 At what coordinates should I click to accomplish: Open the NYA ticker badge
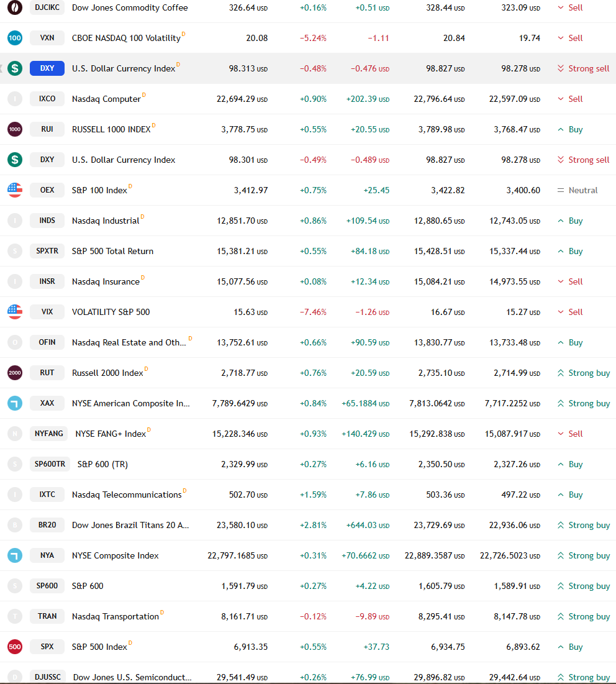pyautogui.click(x=47, y=555)
